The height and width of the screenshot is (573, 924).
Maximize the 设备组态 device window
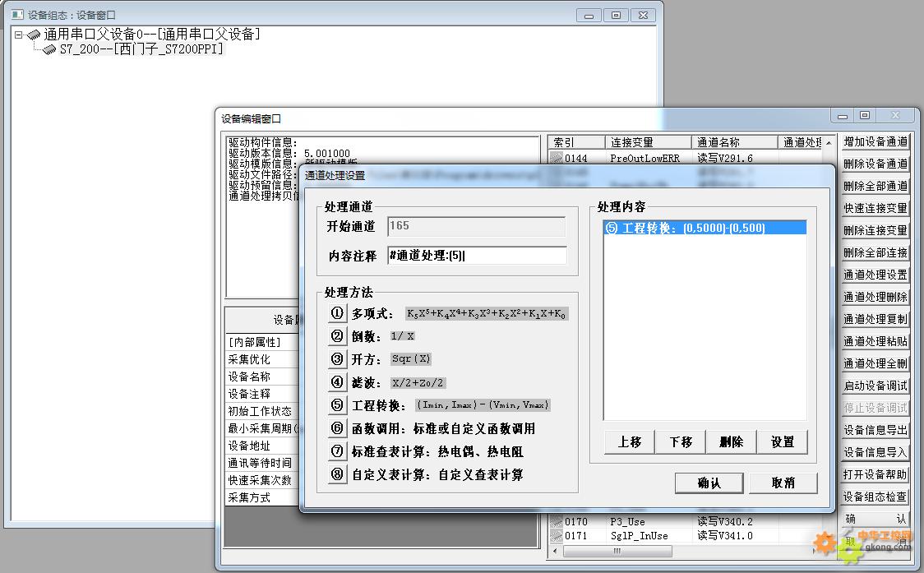pos(616,16)
